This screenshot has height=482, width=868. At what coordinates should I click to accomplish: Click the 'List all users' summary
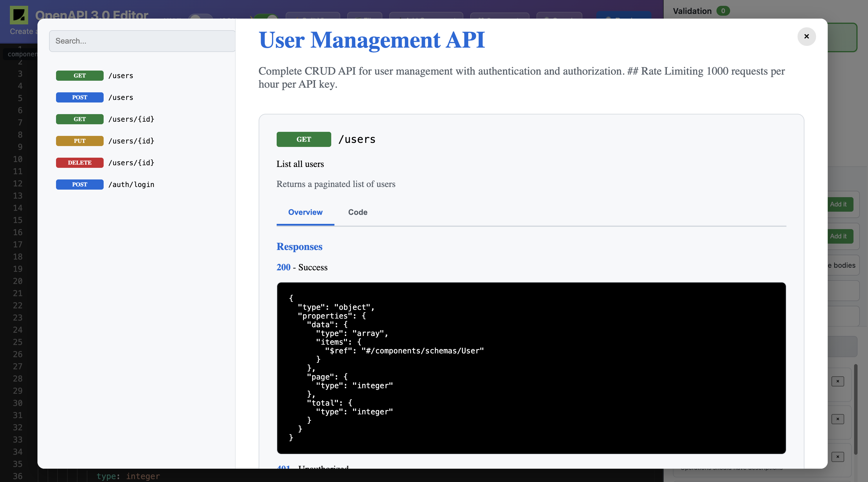(x=300, y=164)
